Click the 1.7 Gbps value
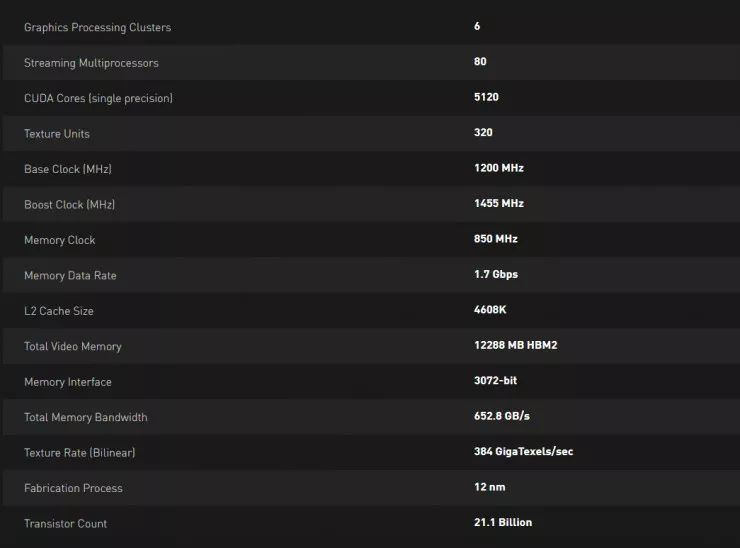 (x=495, y=275)
